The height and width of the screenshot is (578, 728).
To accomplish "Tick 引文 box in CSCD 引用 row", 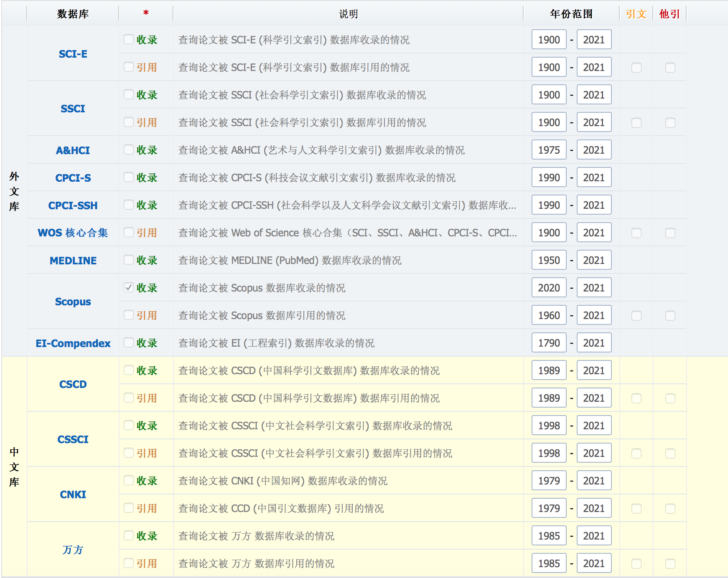I will click(636, 398).
